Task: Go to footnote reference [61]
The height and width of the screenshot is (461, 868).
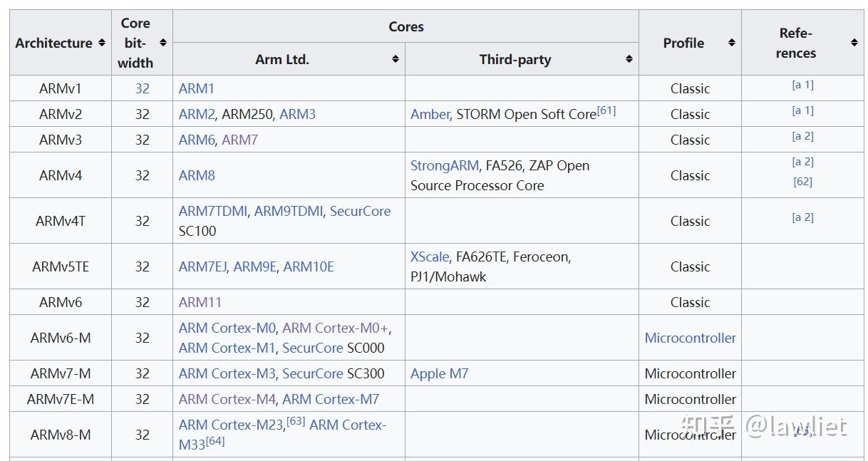Action: (x=606, y=110)
